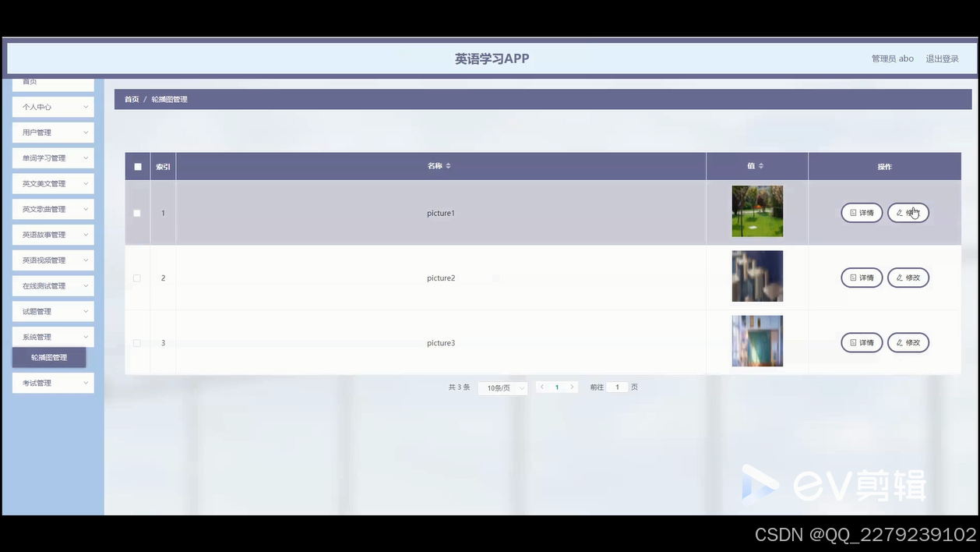The image size is (980, 552).
Task: Check the select-all checkbox in table header
Action: click(x=137, y=165)
